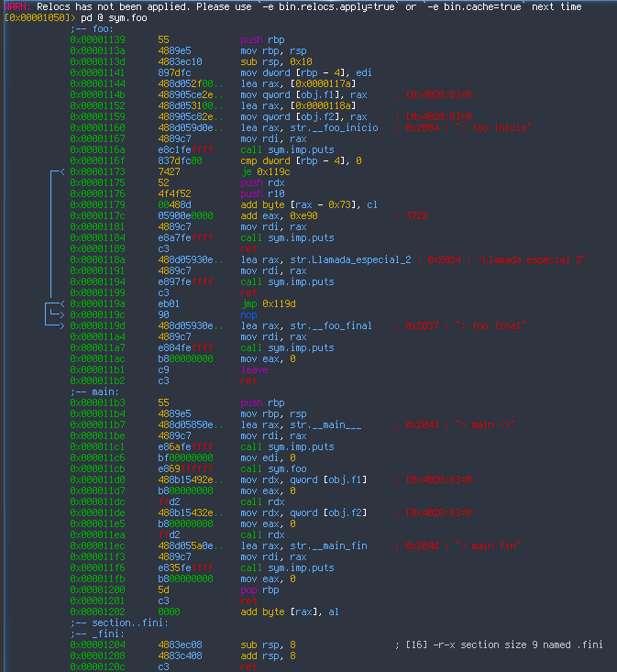Click the 'je 0x119c' jump instruction
This screenshot has height=672, width=617.
pos(265,171)
